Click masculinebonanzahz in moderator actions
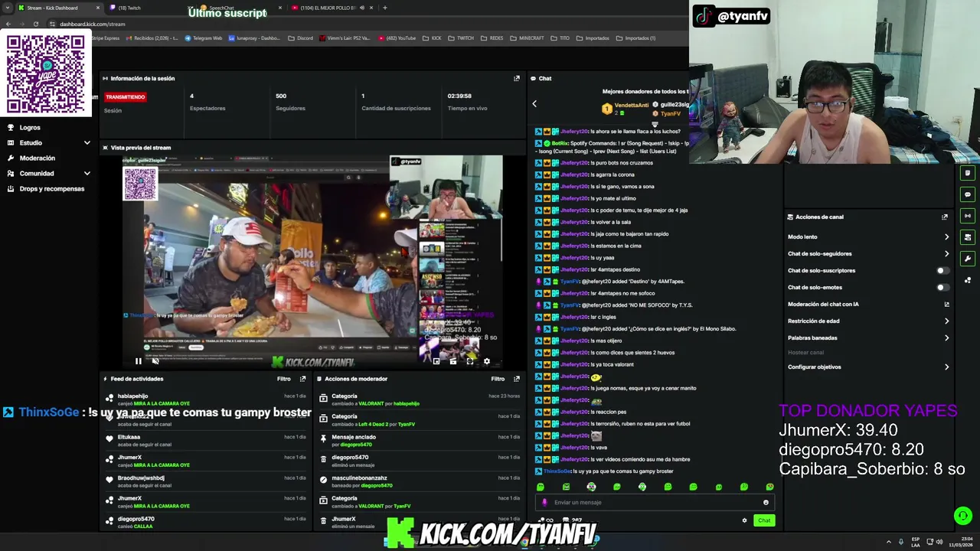This screenshot has width=980, height=551. 359,478
